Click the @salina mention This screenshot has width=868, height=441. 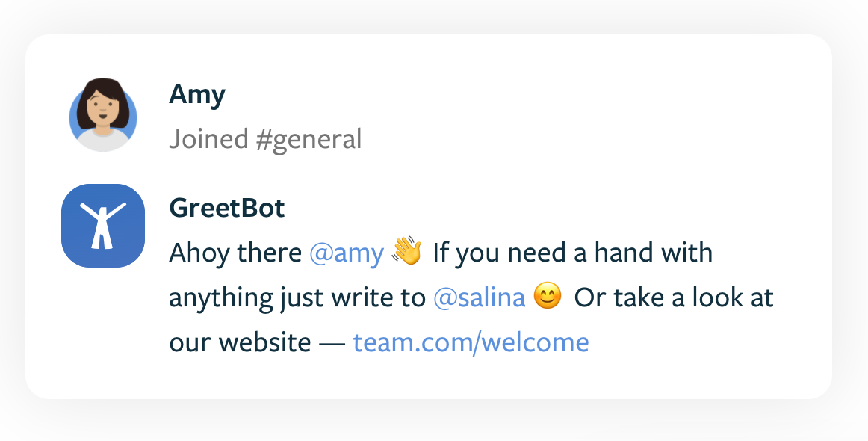[479, 297]
